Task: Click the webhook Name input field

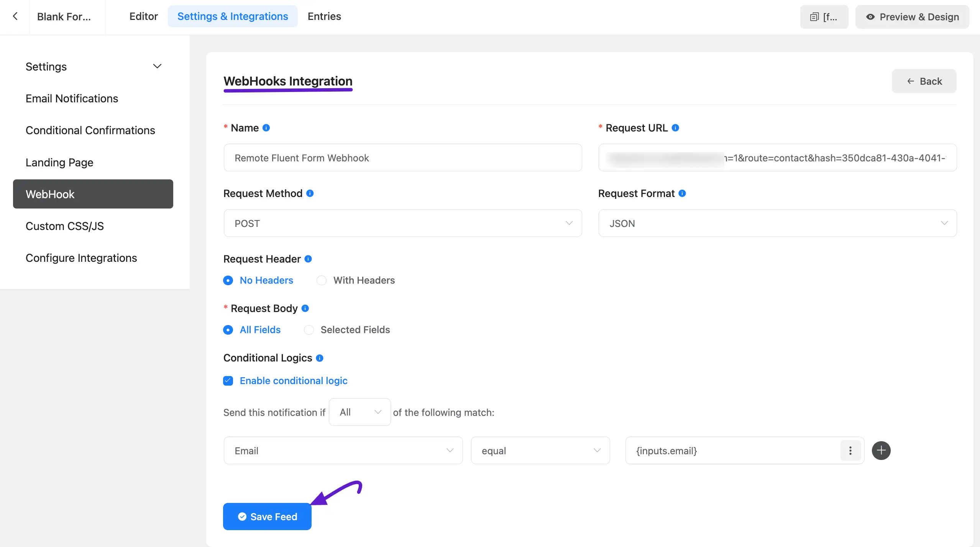Action: point(403,158)
